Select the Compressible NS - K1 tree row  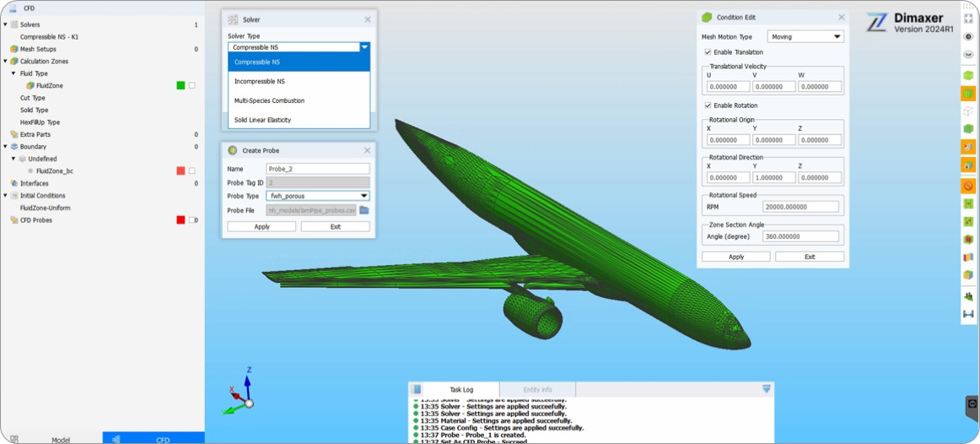click(50, 37)
